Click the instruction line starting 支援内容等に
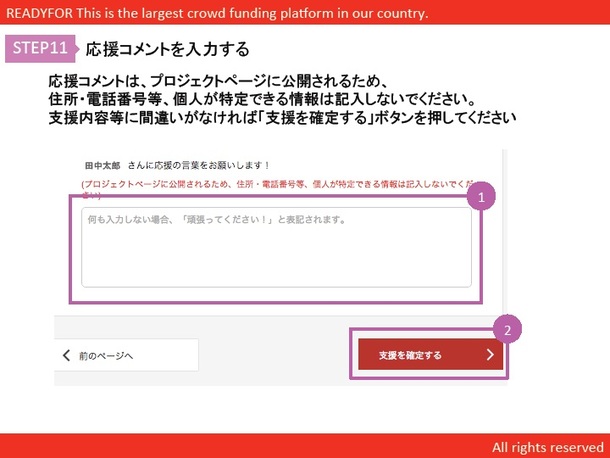Screen dimensions: 610x458 [282, 116]
